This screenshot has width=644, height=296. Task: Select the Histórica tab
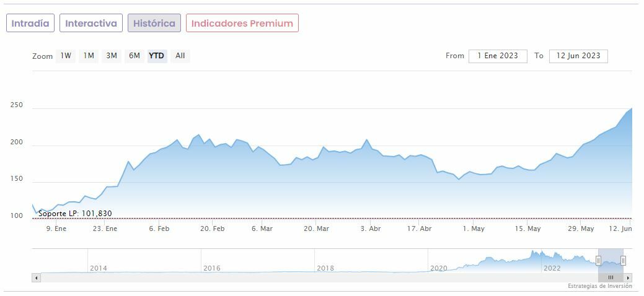[x=154, y=24]
